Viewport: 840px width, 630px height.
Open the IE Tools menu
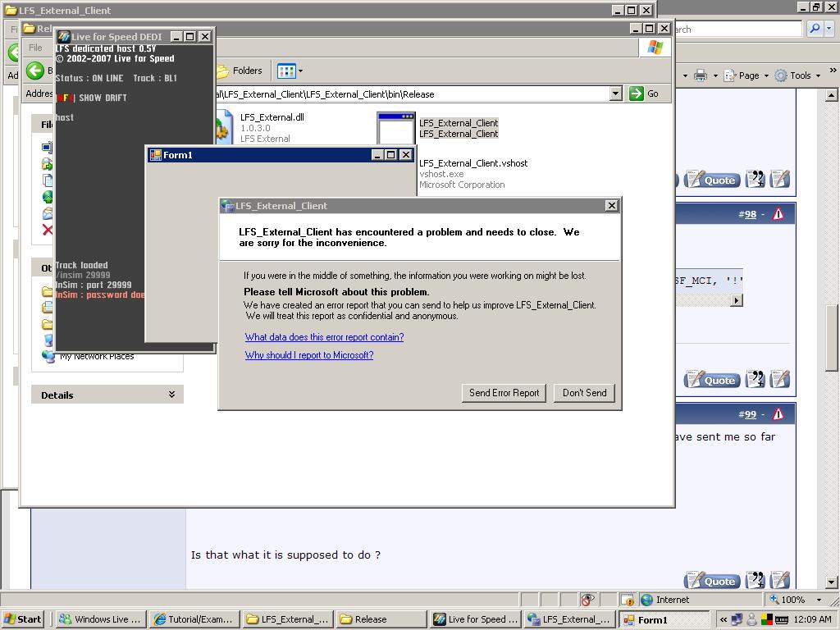(x=797, y=75)
